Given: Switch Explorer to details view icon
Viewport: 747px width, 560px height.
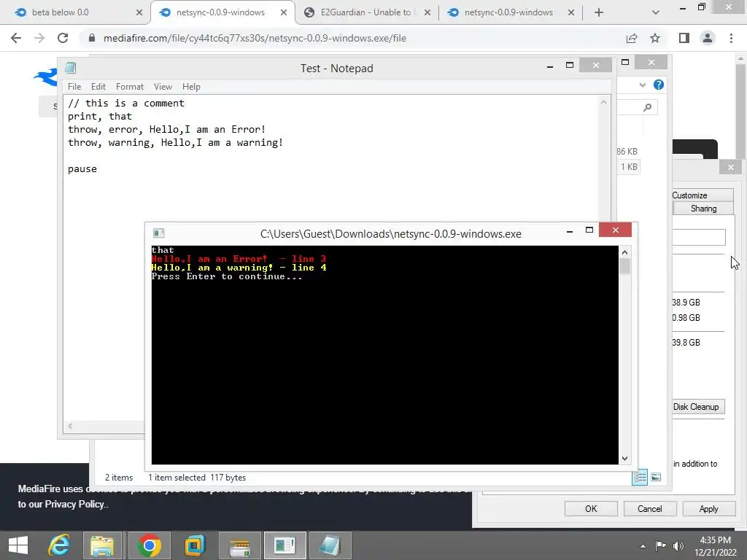Looking at the screenshot, I should (640, 477).
